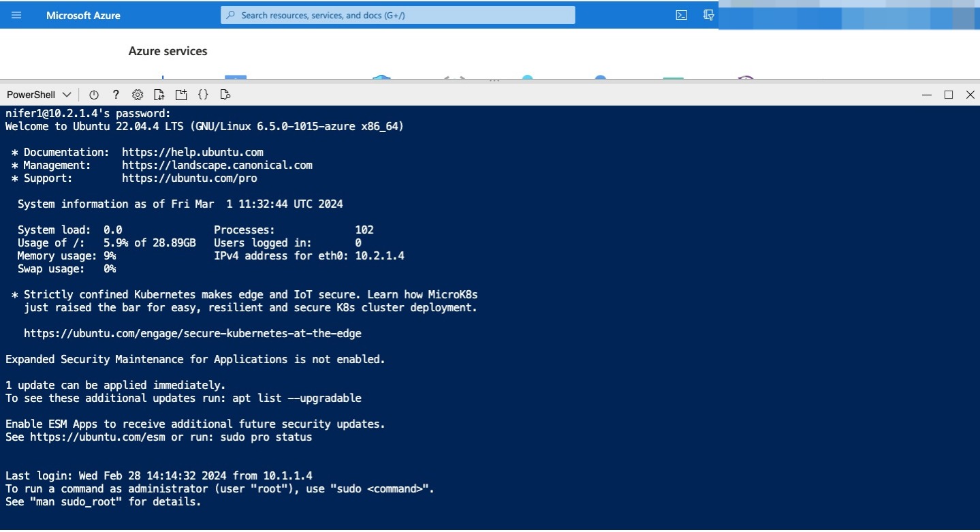Click '1 update can be applied immediately.'

click(x=115, y=386)
